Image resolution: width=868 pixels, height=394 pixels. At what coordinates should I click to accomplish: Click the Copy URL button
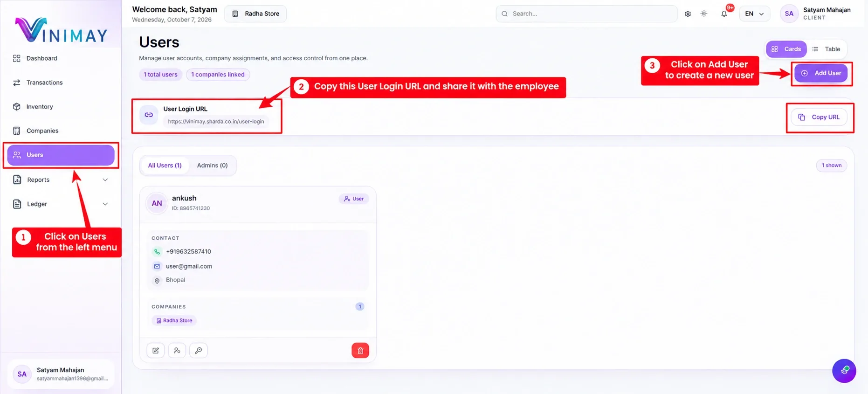click(x=819, y=117)
